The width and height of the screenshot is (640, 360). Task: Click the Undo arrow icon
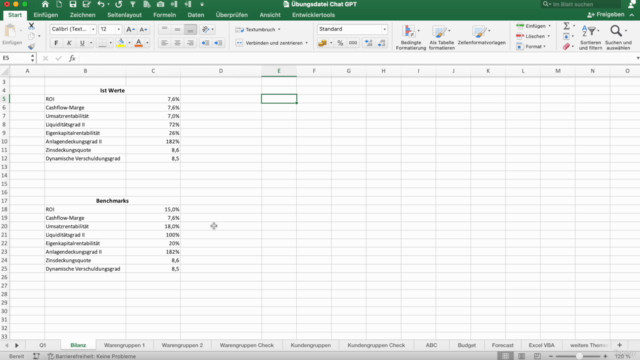101,4
